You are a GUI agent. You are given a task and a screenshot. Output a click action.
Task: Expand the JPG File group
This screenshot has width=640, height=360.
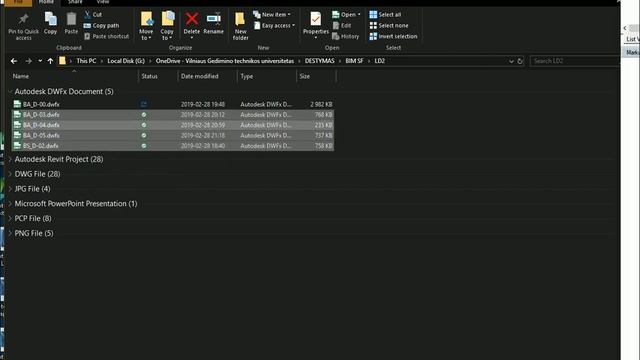point(11,189)
